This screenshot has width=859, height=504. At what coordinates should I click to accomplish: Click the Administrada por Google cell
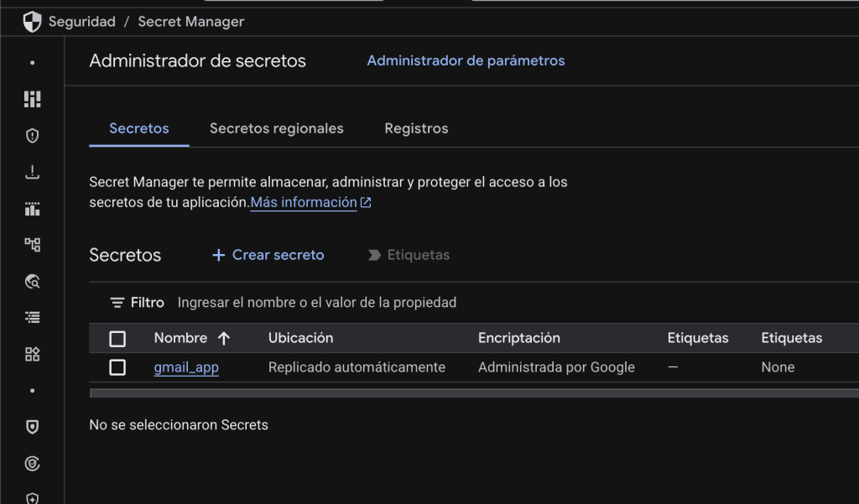[557, 367]
